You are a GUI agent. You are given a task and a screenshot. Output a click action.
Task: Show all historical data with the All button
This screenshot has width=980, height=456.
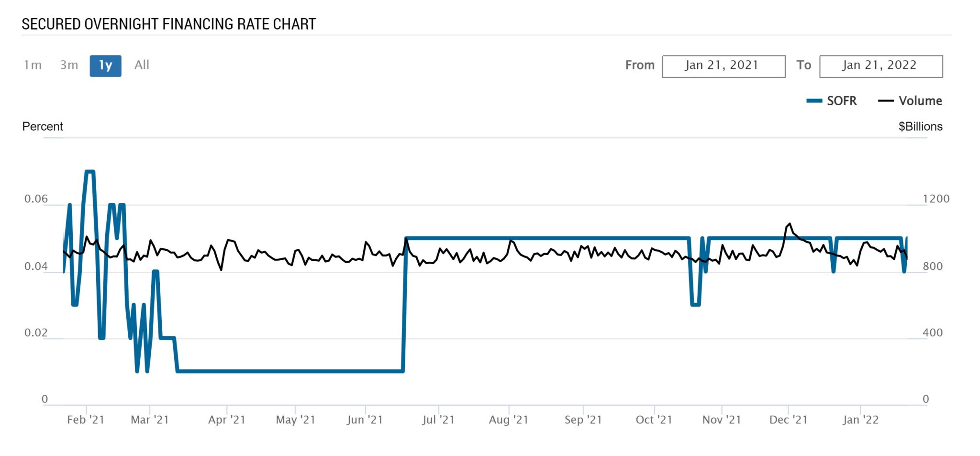(x=141, y=65)
